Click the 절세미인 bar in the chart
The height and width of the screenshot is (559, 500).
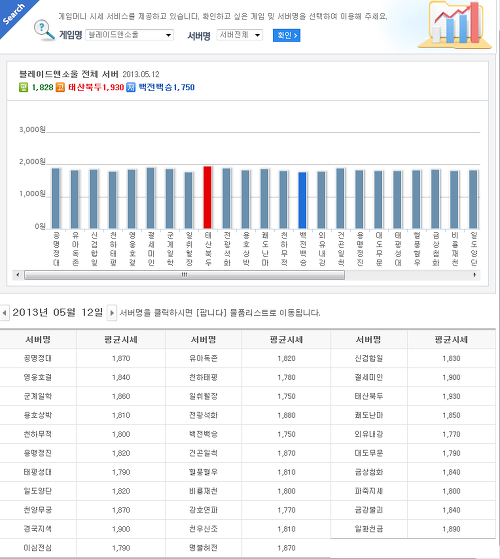click(x=151, y=198)
